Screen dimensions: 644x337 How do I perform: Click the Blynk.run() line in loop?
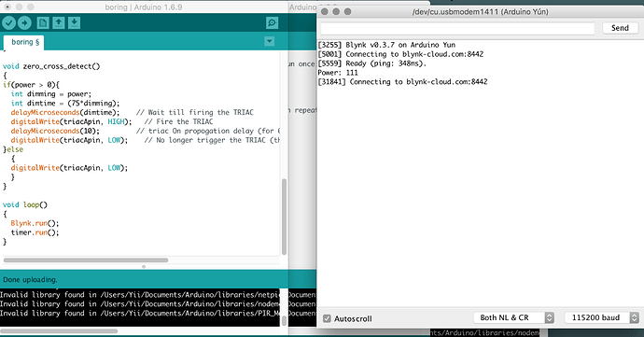tap(35, 223)
